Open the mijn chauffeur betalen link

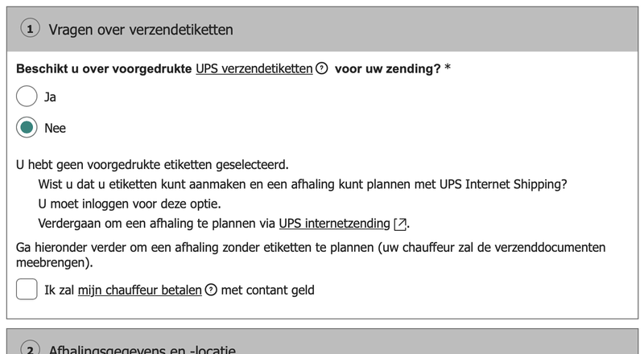click(139, 290)
